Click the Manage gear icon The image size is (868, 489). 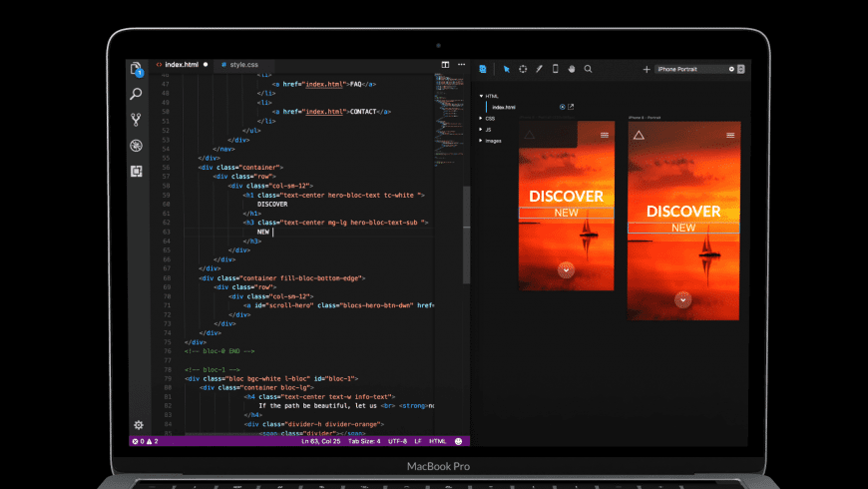(138, 425)
